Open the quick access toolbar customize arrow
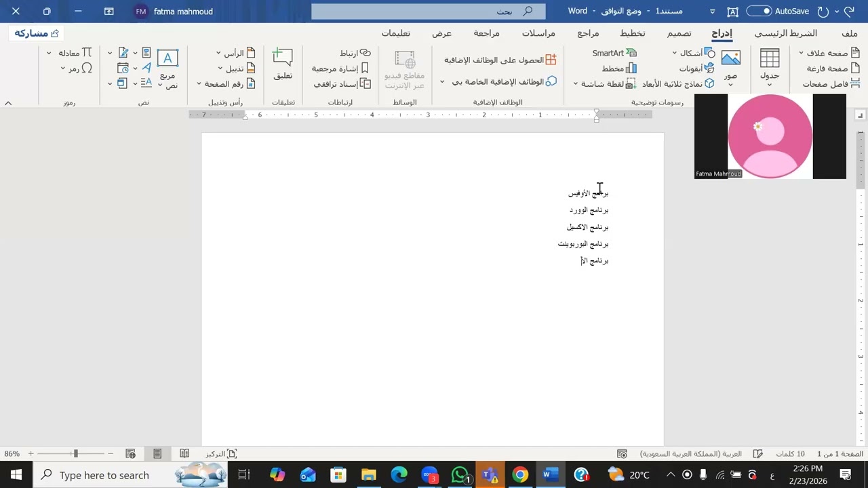Image resolution: width=868 pixels, height=488 pixels. (713, 12)
